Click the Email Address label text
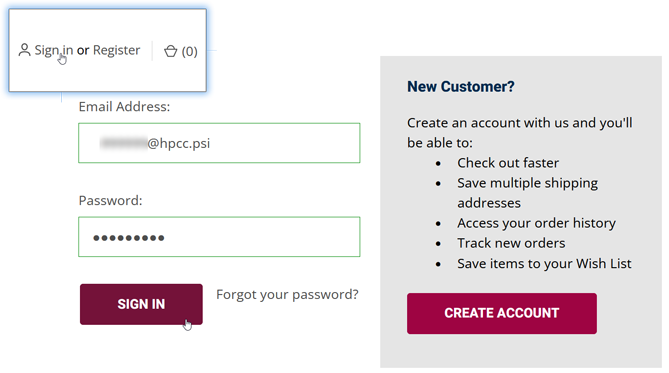 (x=124, y=107)
